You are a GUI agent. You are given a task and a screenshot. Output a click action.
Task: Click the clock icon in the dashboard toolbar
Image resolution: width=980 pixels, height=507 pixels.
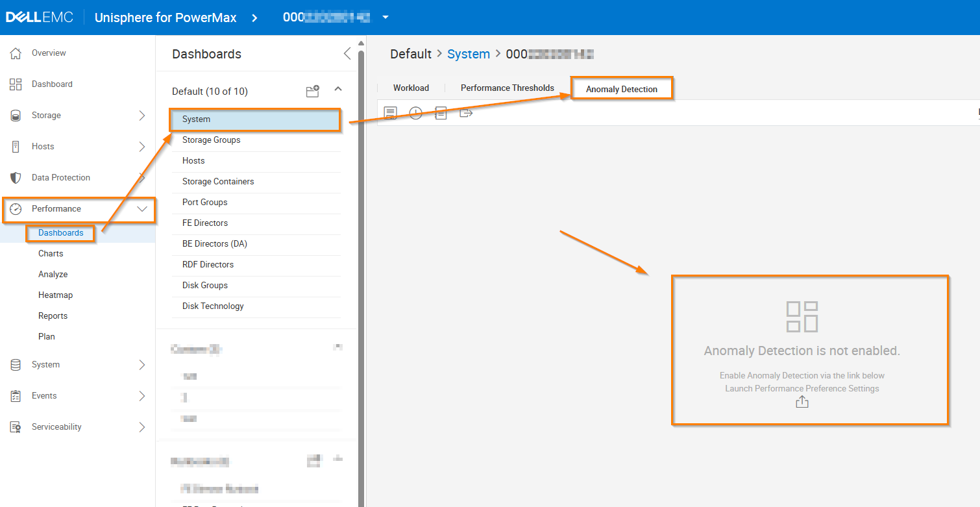pos(415,113)
